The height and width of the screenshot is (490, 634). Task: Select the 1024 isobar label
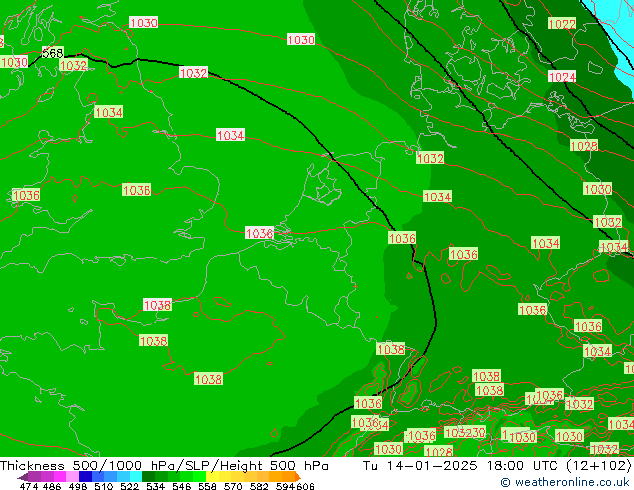tap(562, 76)
